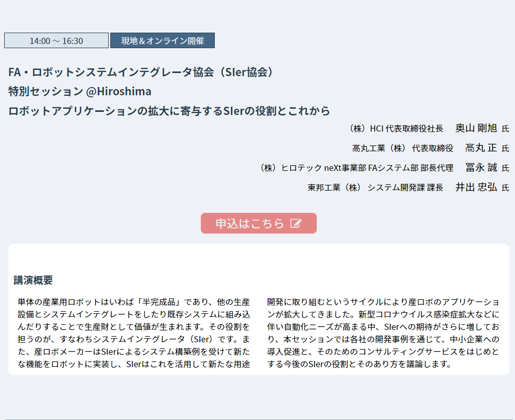Click the summary line starting 開発に取り組む
515x420 pixels.
pyautogui.click(x=383, y=302)
